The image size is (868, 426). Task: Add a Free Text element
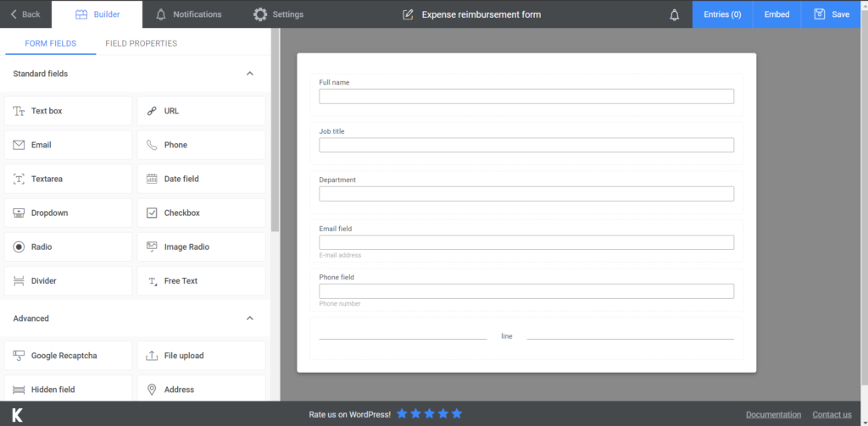click(x=201, y=281)
